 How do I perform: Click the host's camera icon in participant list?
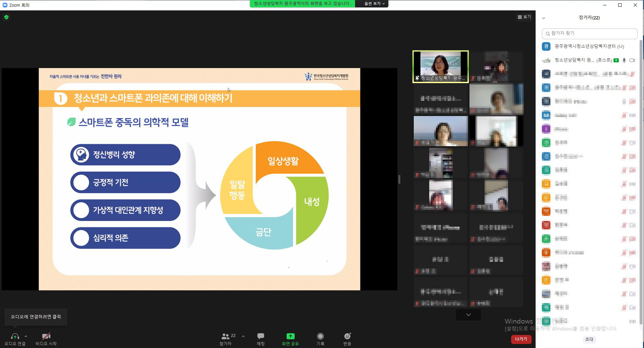tap(632, 60)
